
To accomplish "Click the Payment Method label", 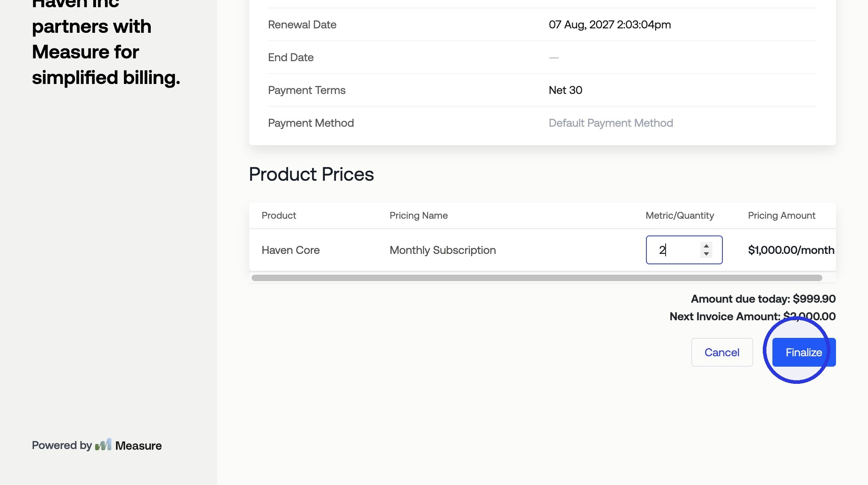I will tap(311, 123).
